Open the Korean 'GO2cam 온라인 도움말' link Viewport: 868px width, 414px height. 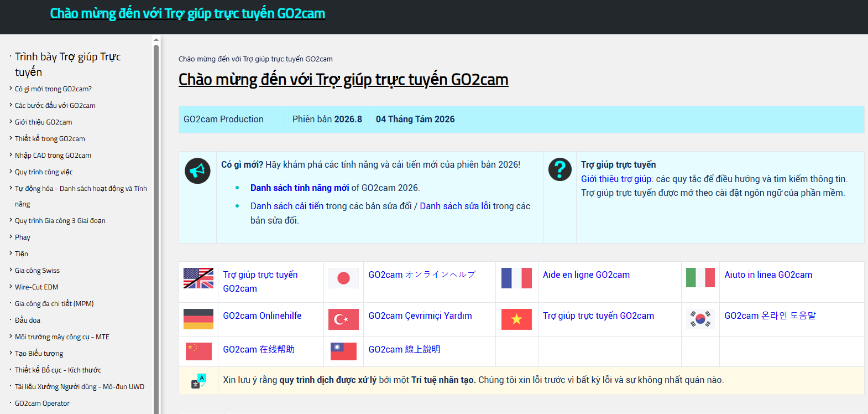(770, 315)
